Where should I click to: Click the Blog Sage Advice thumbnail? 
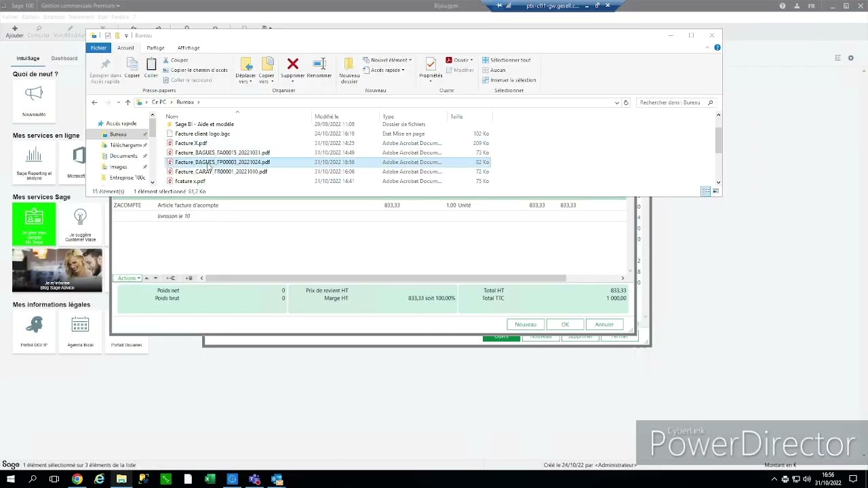(x=57, y=270)
